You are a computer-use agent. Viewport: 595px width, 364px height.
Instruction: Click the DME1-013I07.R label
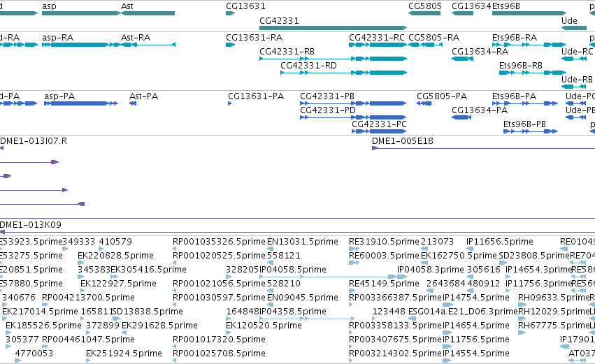pos(34,141)
